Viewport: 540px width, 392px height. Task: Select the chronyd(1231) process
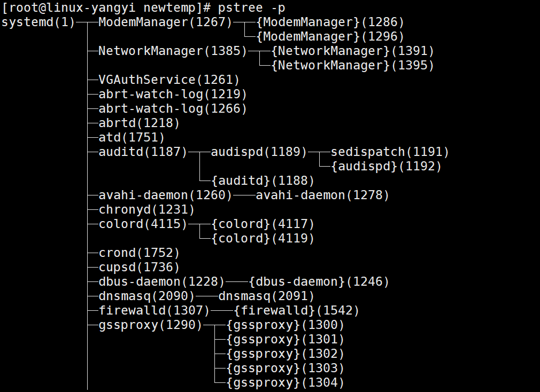click(x=146, y=210)
